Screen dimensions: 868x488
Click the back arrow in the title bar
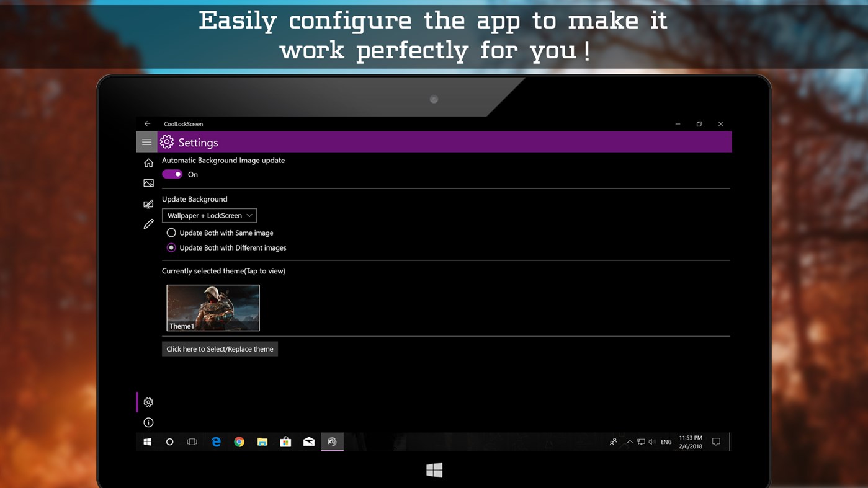pos(147,123)
